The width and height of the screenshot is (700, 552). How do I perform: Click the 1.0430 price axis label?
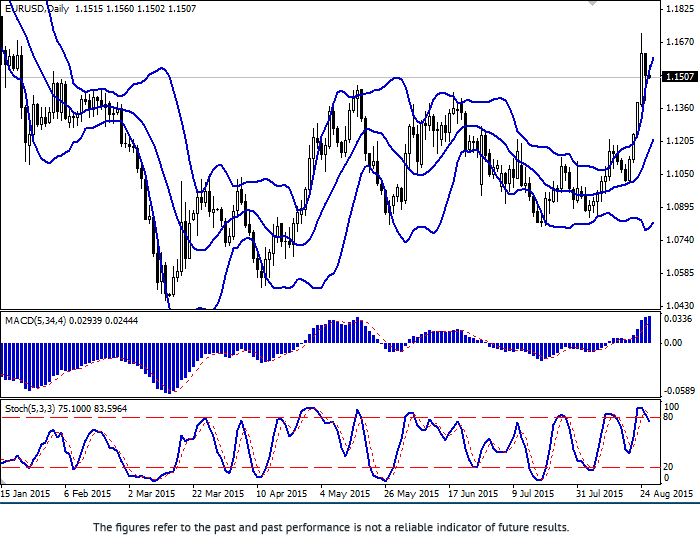679,306
